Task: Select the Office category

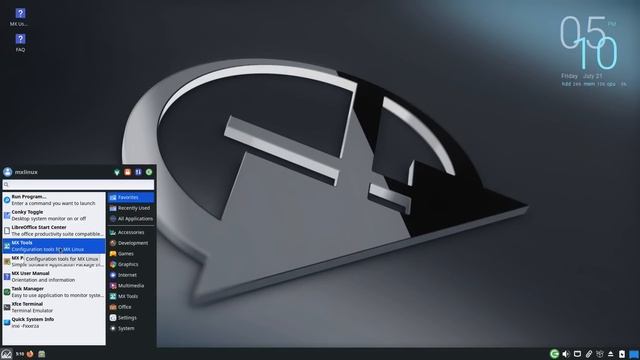Action: (x=131, y=307)
